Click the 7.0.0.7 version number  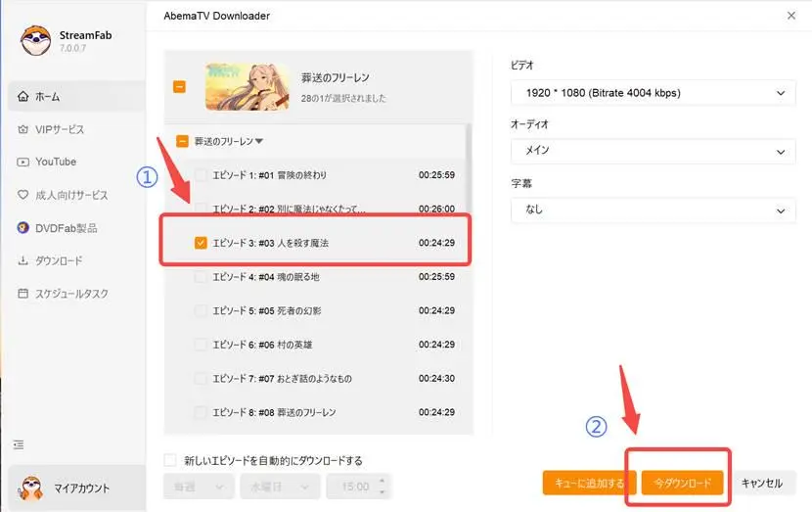[x=72, y=48]
